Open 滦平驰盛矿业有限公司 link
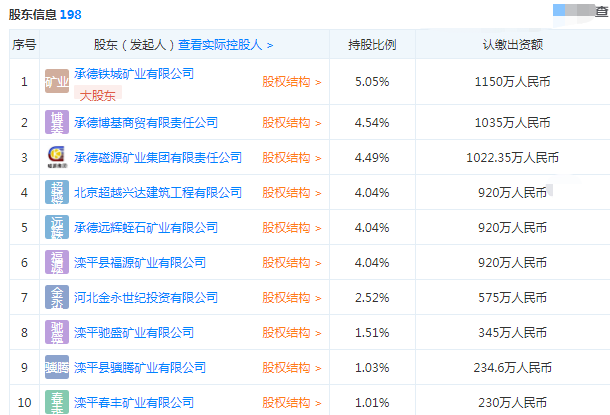This screenshot has height=415, width=610. pos(134,333)
